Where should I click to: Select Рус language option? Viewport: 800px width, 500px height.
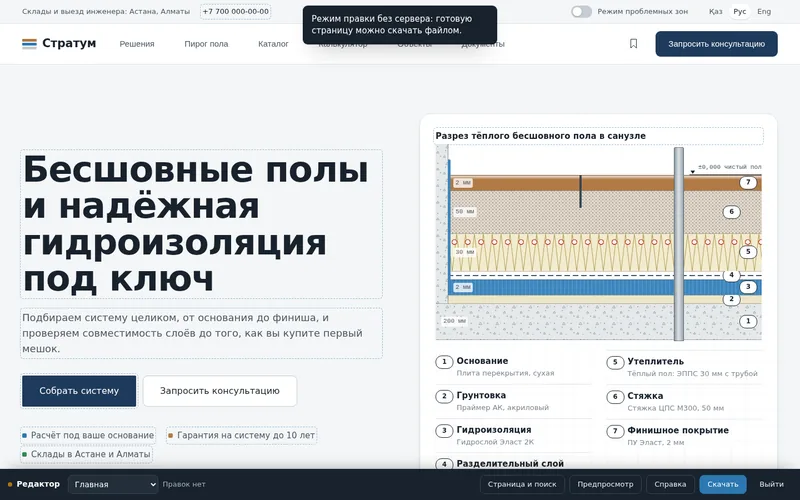739,11
